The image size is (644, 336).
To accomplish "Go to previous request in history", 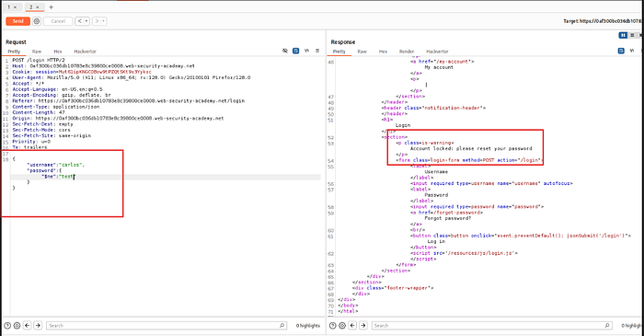I will pos(80,21).
